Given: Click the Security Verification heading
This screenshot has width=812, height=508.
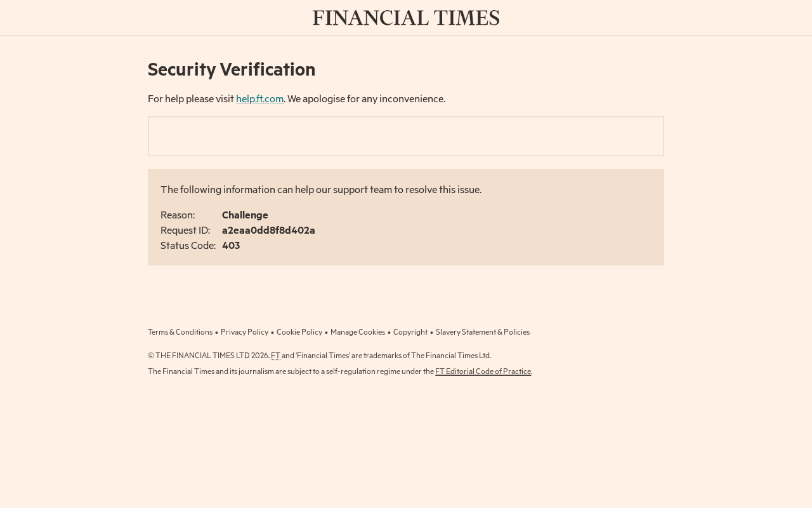Looking at the screenshot, I should tap(232, 69).
